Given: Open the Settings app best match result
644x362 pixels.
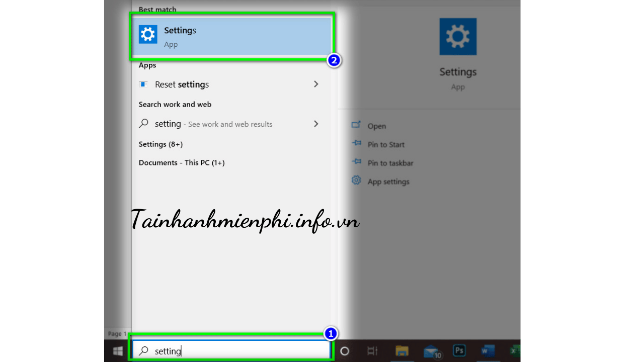Looking at the screenshot, I should (231, 37).
